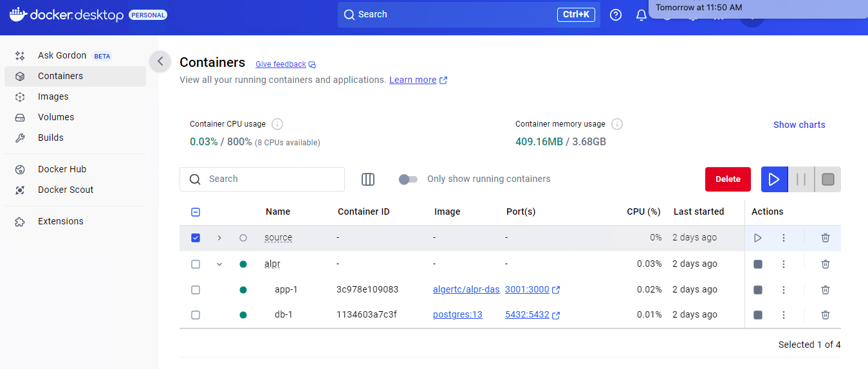Collapse the alpr container group
This screenshot has height=369, width=868.
[219, 264]
